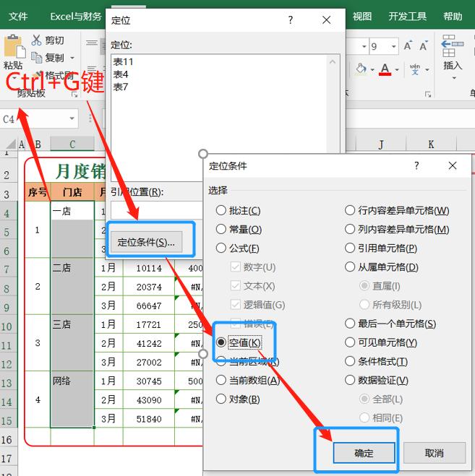Viewport: 475px width, 476px height.
Task: Select 表4 in the 定位 list
Action: click(121, 74)
